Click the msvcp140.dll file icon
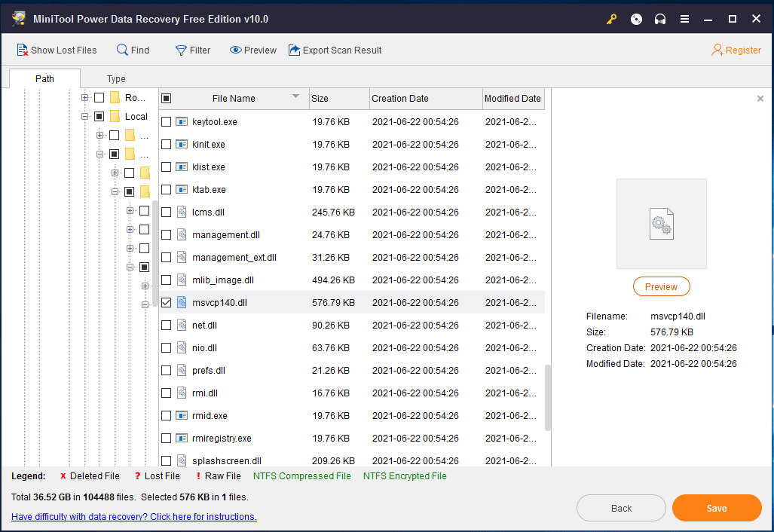 click(x=182, y=302)
